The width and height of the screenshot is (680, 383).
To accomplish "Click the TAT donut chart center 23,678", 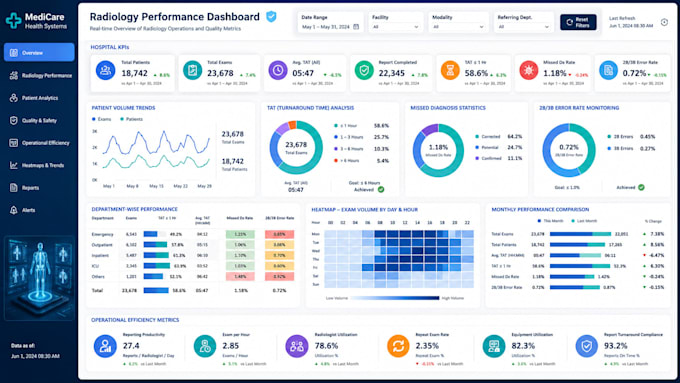I will point(296,144).
